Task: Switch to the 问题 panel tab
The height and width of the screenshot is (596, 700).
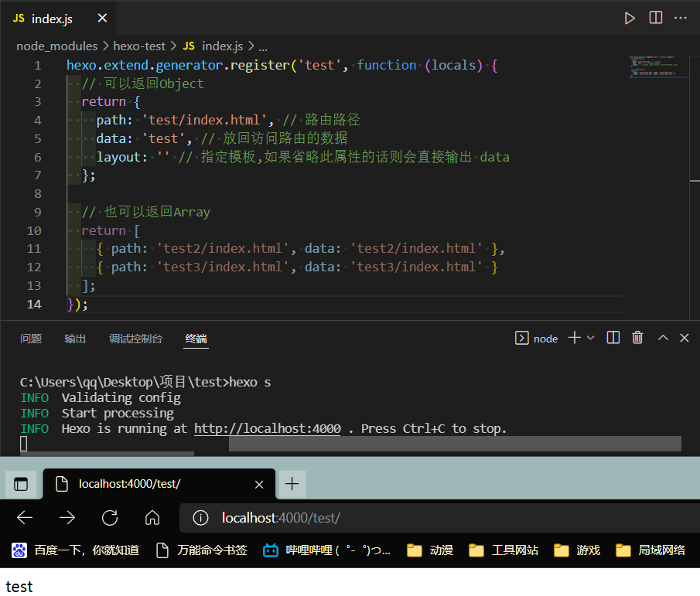Action: pyautogui.click(x=31, y=339)
